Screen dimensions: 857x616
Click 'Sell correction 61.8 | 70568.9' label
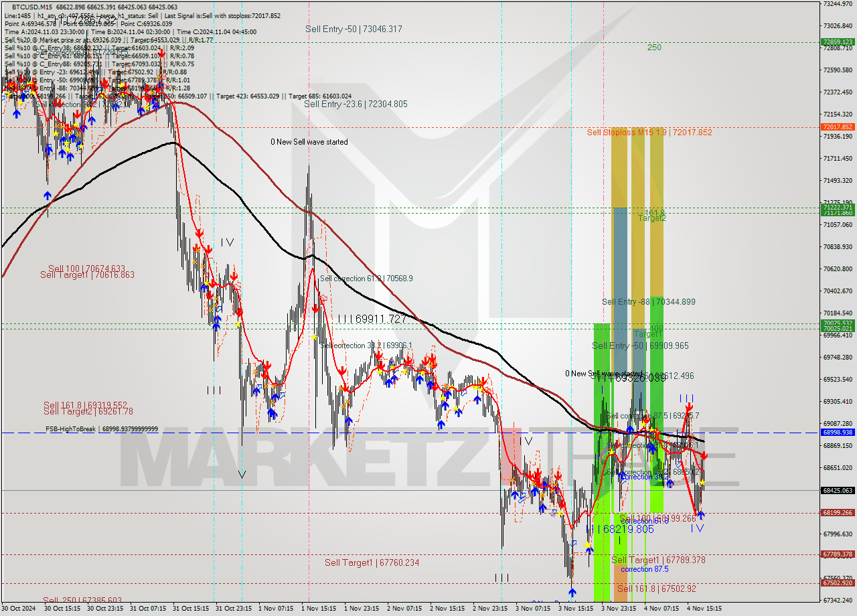click(366, 279)
